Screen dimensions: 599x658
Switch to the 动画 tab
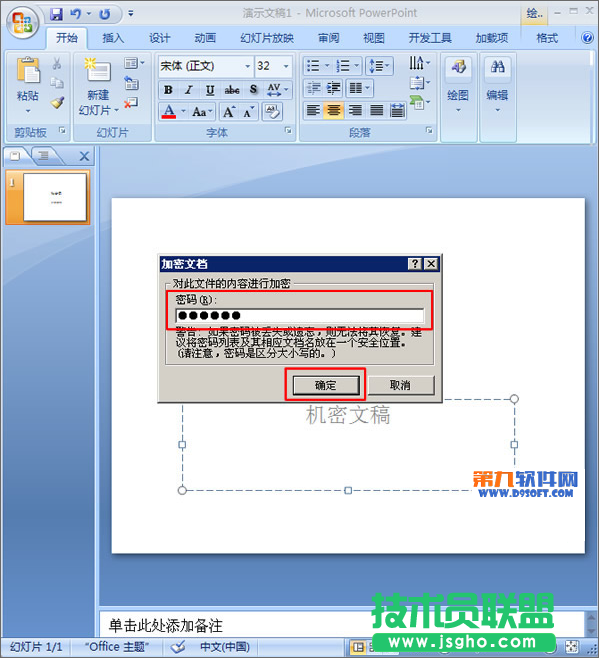point(205,38)
